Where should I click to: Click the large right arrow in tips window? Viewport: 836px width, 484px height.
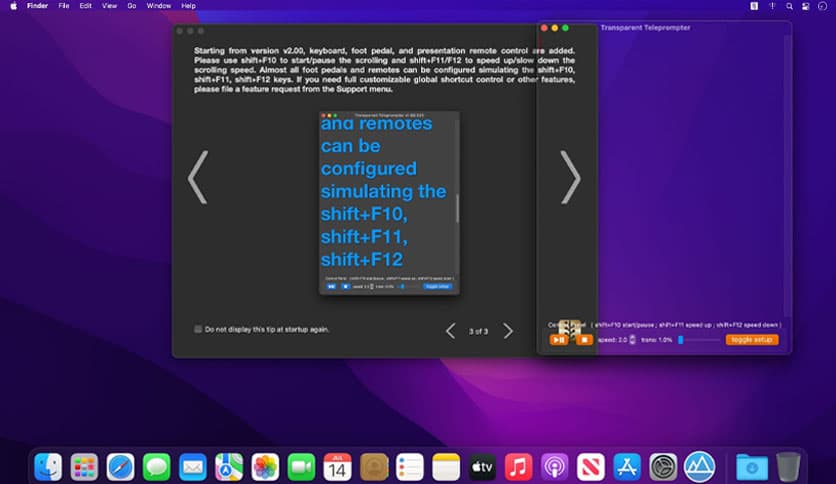pos(570,178)
